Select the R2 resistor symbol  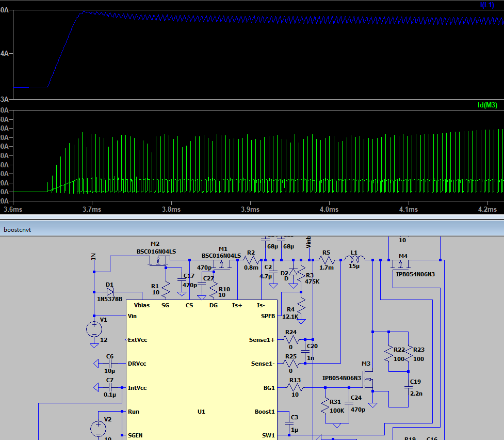251,260
